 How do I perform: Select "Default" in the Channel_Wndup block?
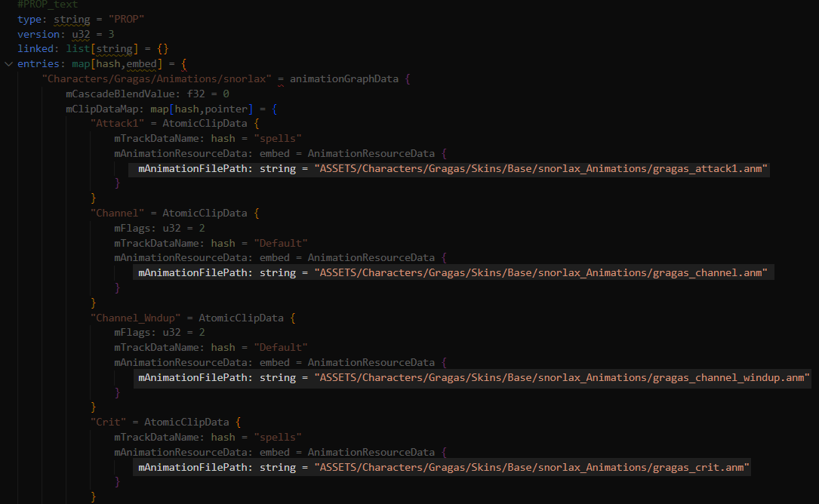click(281, 348)
